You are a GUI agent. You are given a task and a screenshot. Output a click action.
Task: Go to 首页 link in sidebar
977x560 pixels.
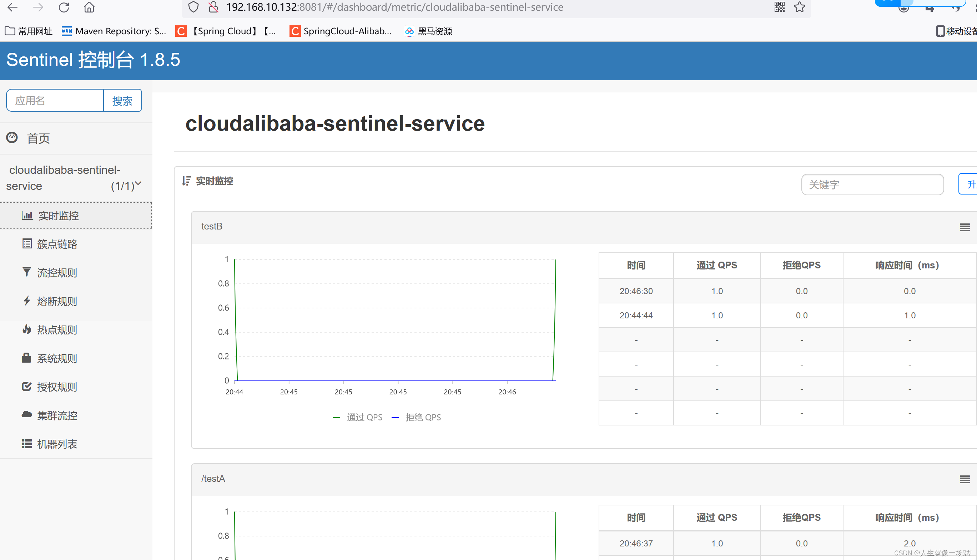[38, 138]
